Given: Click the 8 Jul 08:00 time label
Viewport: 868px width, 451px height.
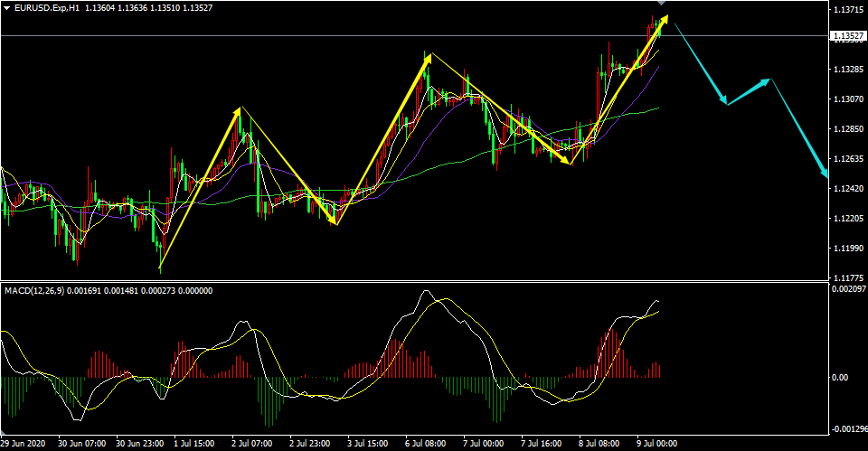Looking at the screenshot, I should pyautogui.click(x=599, y=443).
